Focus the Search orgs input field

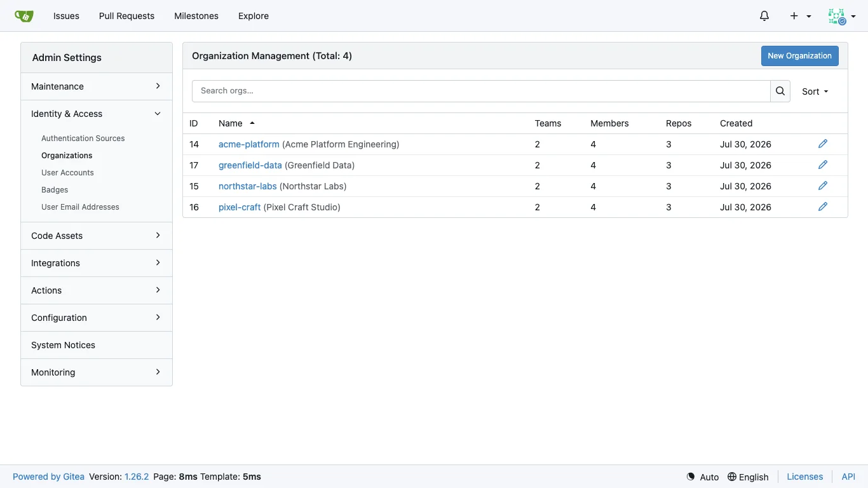(x=481, y=91)
